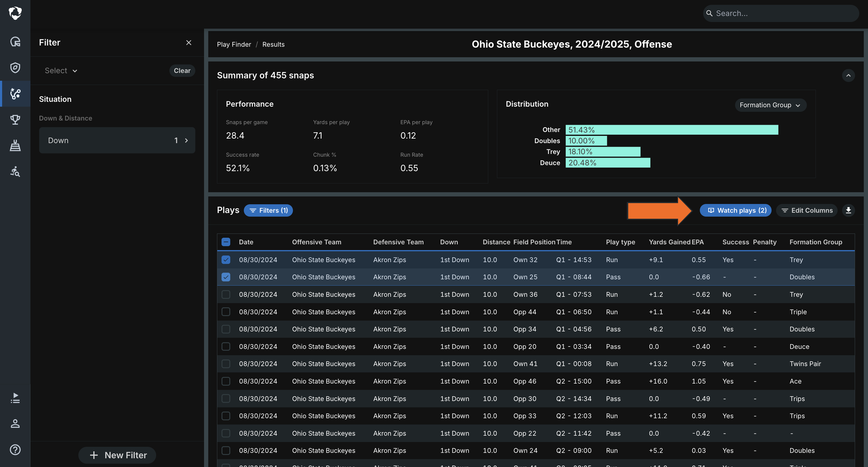Uncheck the Q1 - 08:44 play row
868x467 pixels.
point(226,277)
